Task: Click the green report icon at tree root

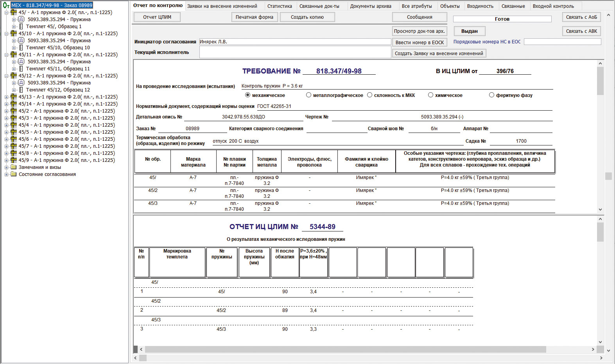Action: click(5, 5)
